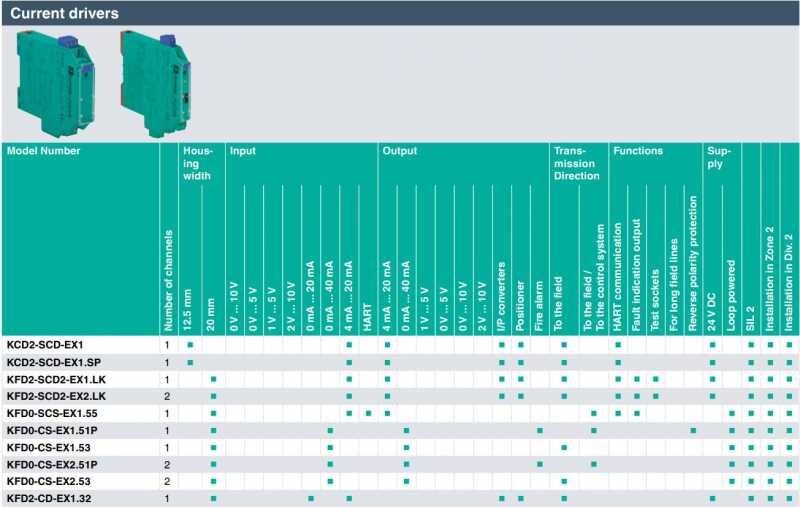The image size is (800, 507).
Task: Click the "Installation in Div. 2" label
Action: [789, 283]
